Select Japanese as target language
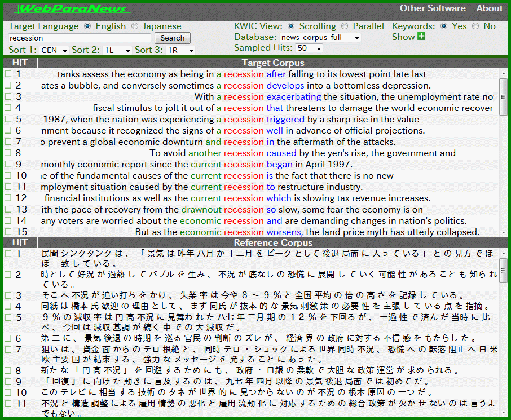This screenshot has width=511, height=420. tap(135, 26)
